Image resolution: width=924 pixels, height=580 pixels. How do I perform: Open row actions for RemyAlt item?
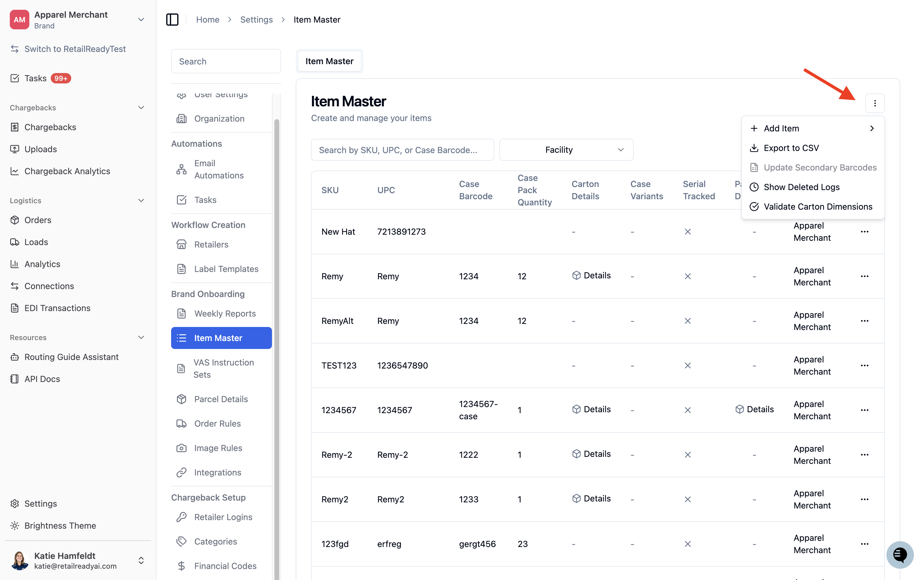[x=864, y=321]
